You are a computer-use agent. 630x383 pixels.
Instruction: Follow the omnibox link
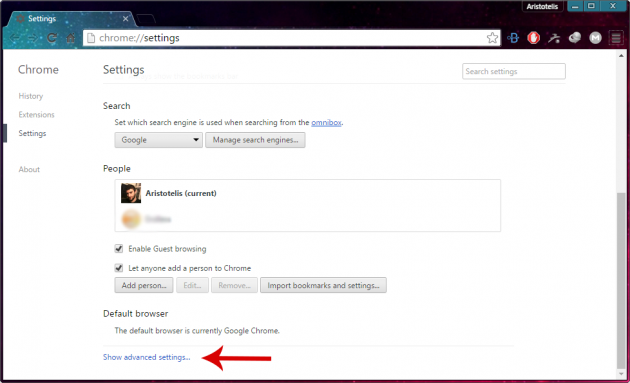click(326, 123)
